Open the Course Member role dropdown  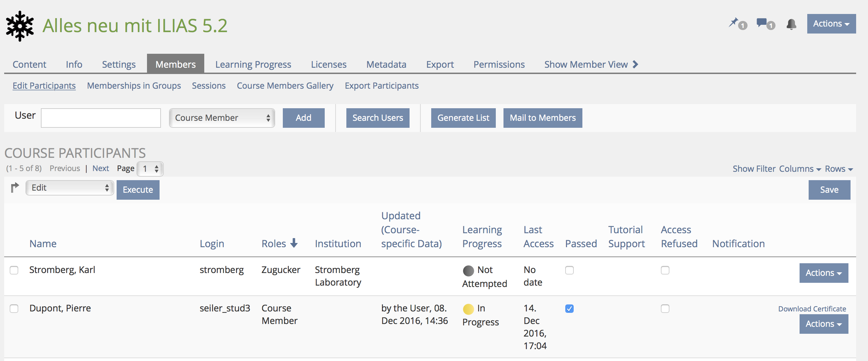[222, 118]
